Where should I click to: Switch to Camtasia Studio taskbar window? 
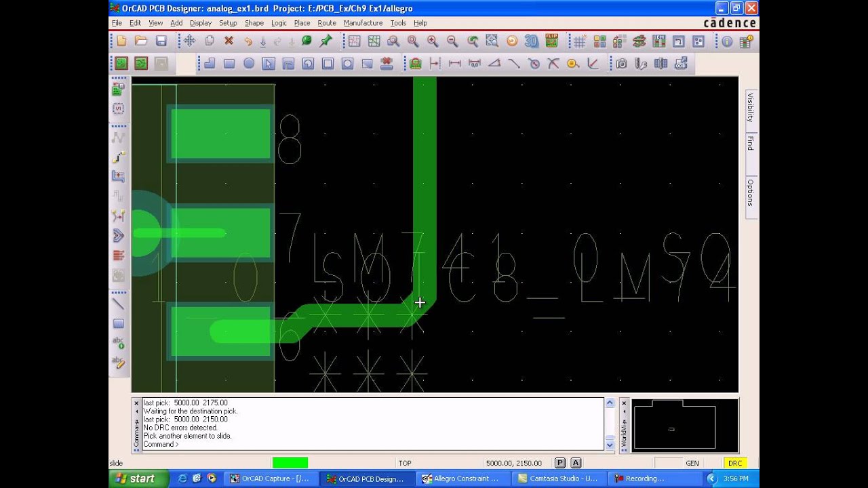coord(559,479)
